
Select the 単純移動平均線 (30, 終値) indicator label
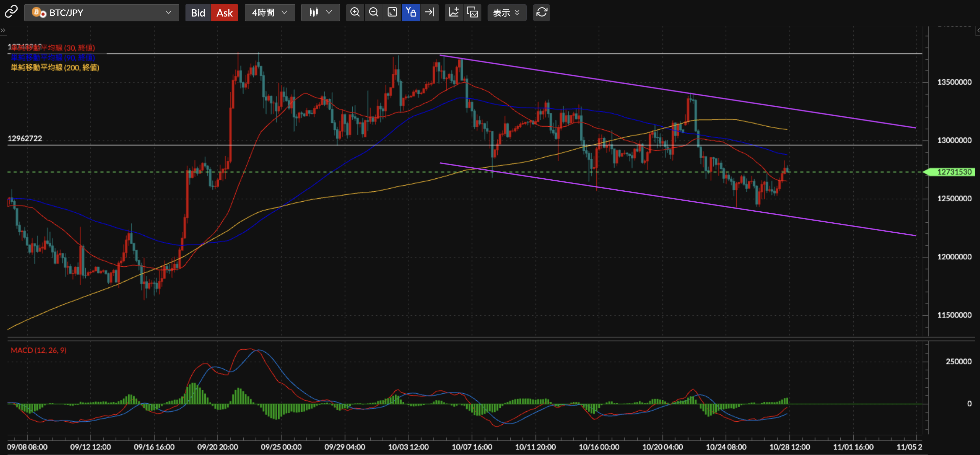53,47
